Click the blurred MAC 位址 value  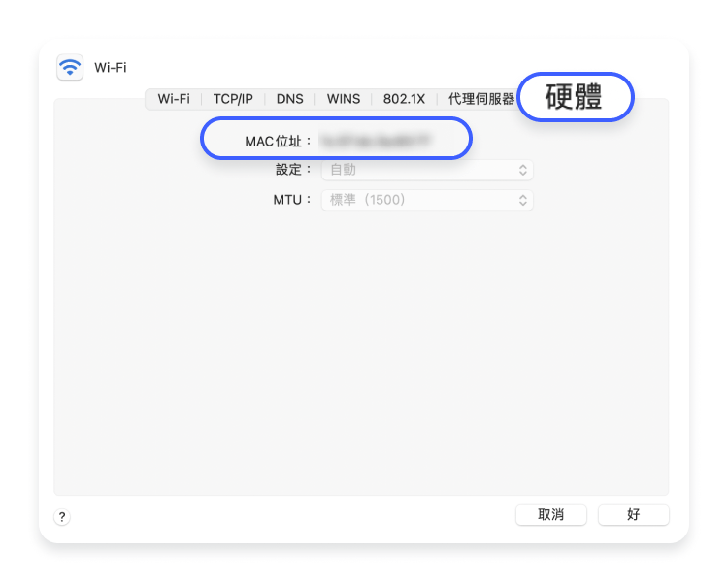[376, 140]
